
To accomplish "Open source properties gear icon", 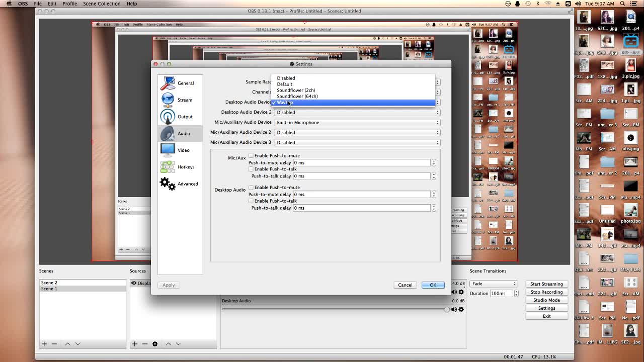I will (x=155, y=344).
